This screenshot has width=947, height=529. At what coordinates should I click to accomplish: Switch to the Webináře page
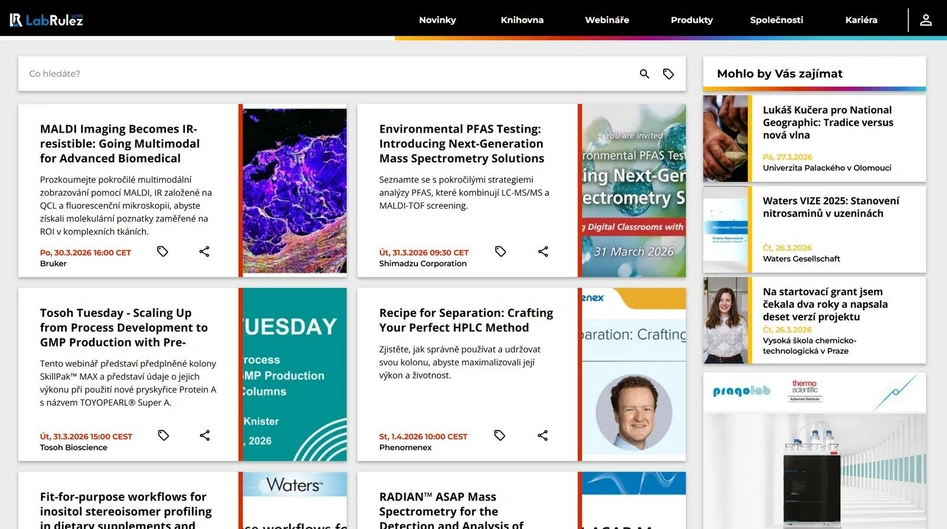click(607, 20)
